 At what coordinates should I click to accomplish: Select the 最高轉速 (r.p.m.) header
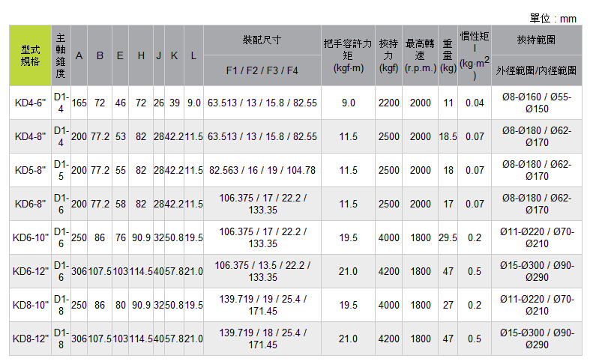click(x=421, y=55)
